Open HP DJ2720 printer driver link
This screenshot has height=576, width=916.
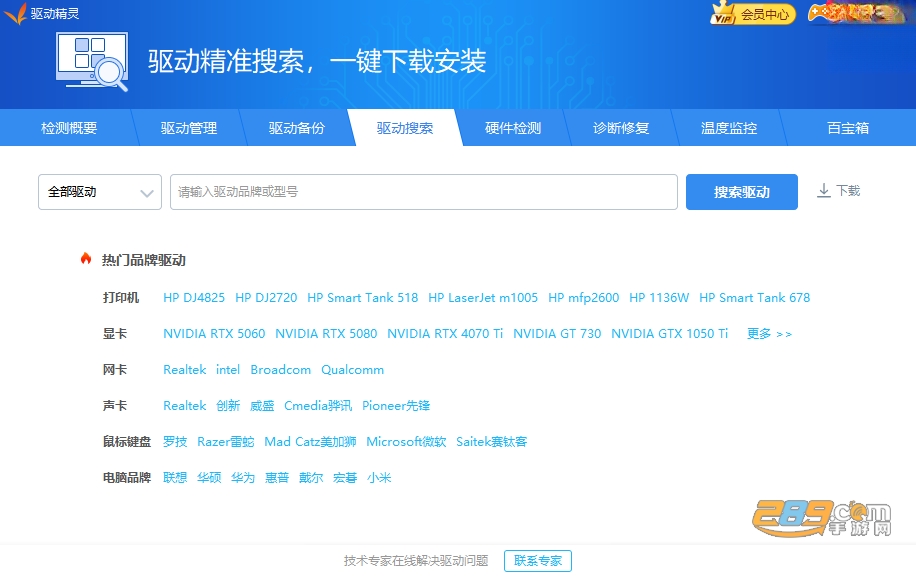266,297
